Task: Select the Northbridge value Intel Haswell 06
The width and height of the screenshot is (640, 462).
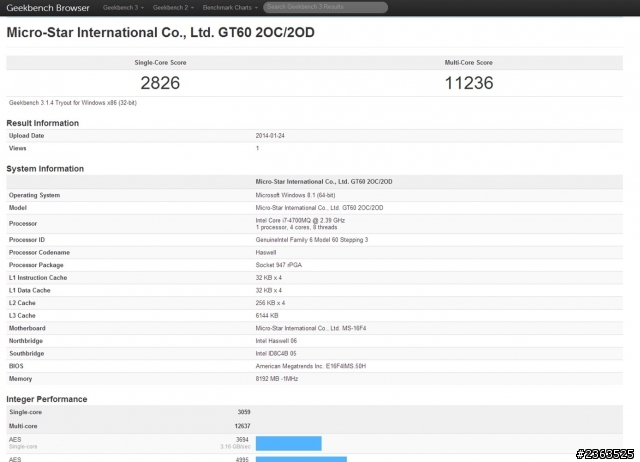Action: [276, 341]
